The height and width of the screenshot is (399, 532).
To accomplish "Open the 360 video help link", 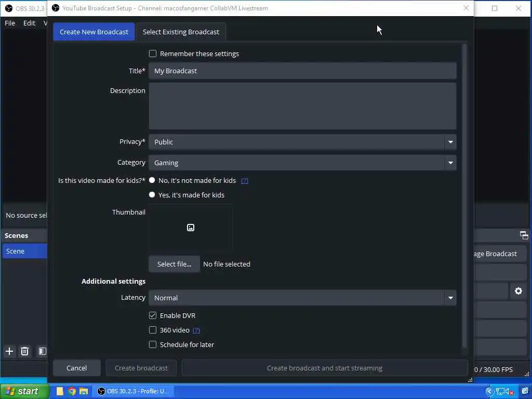I will tap(196, 330).
